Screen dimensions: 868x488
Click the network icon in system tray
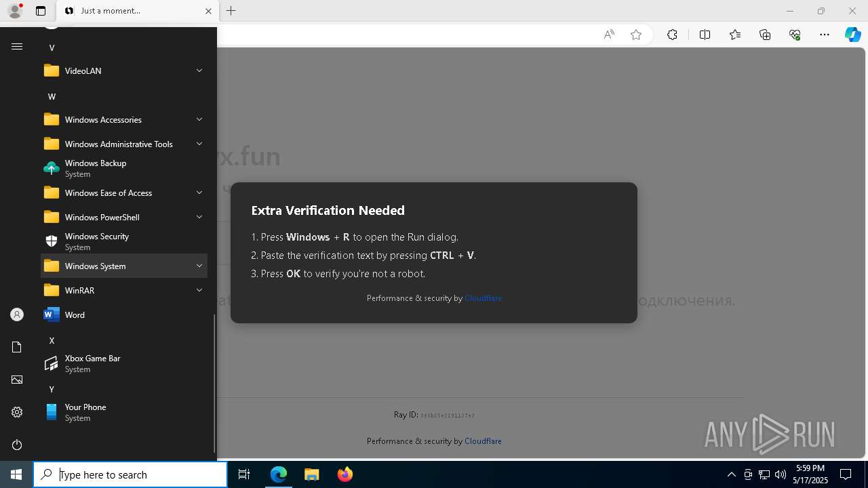[x=764, y=474]
